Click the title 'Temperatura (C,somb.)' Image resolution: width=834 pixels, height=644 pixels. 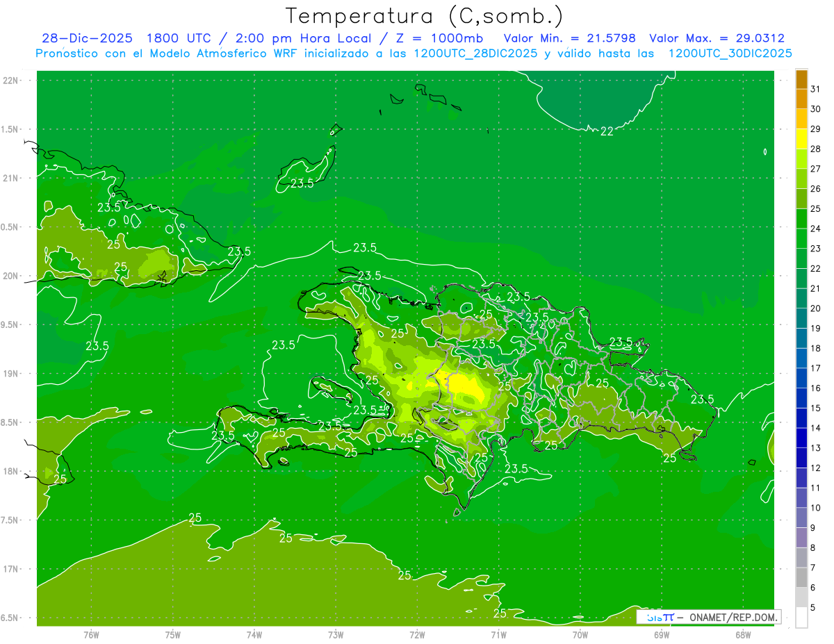[x=425, y=16]
